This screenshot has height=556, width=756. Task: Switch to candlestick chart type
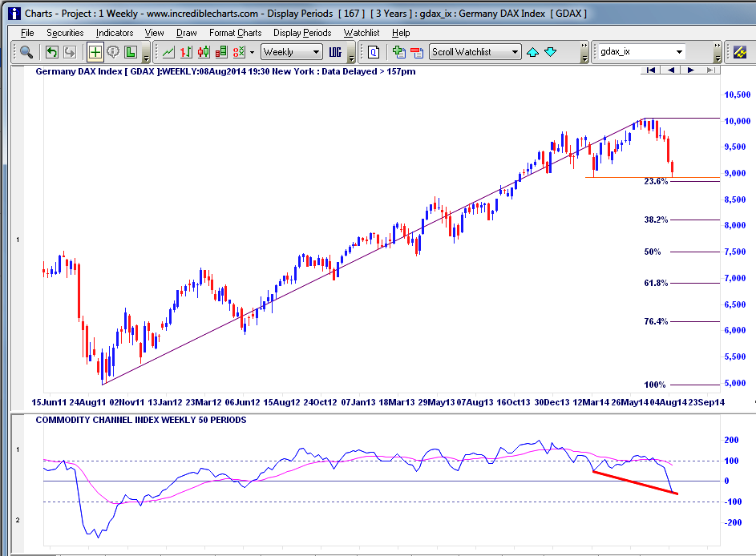[x=204, y=52]
